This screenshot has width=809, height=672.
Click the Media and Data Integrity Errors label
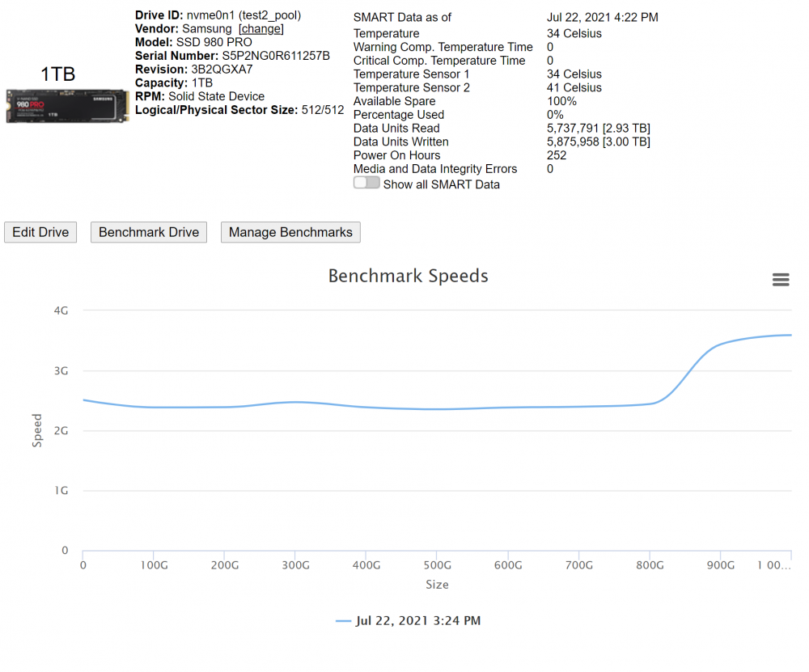point(435,169)
